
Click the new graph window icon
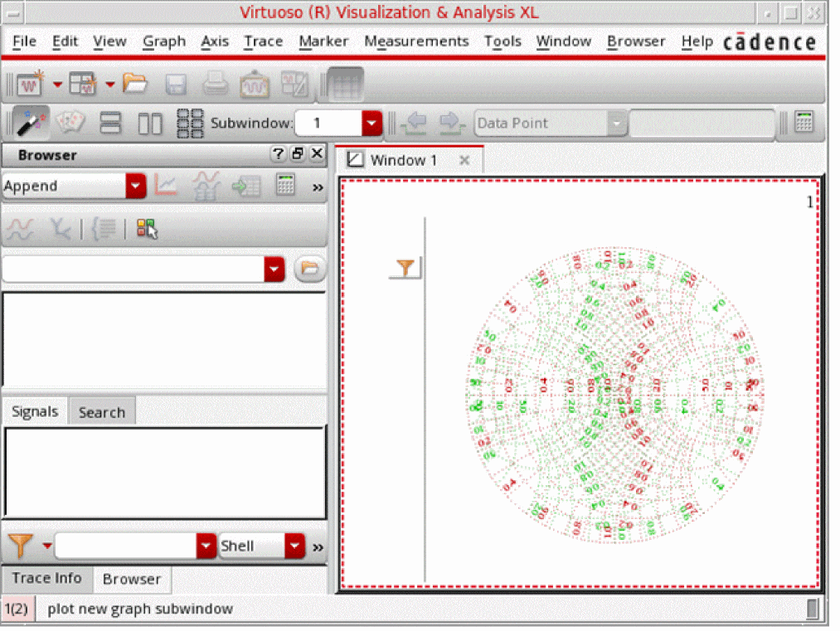coord(31,83)
